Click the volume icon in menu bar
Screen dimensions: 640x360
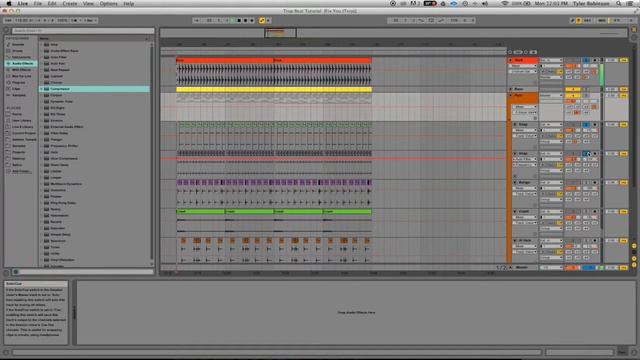[485, 3]
